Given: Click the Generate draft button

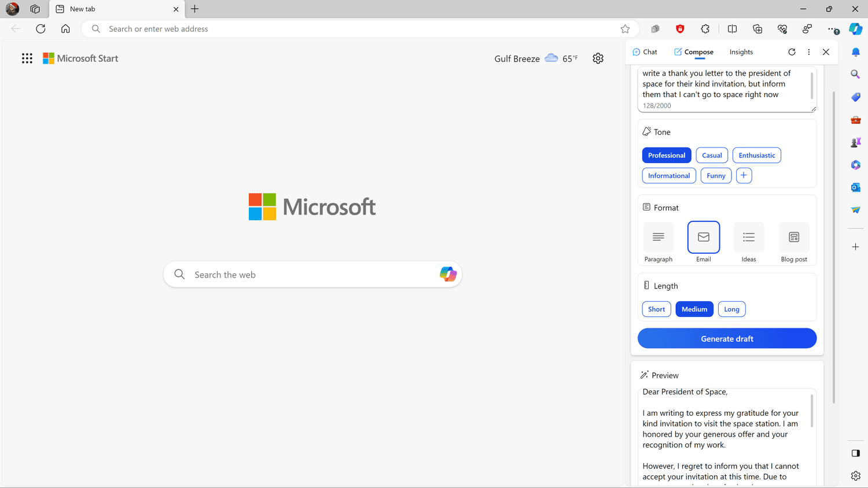Looking at the screenshot, I should [727, 339].
